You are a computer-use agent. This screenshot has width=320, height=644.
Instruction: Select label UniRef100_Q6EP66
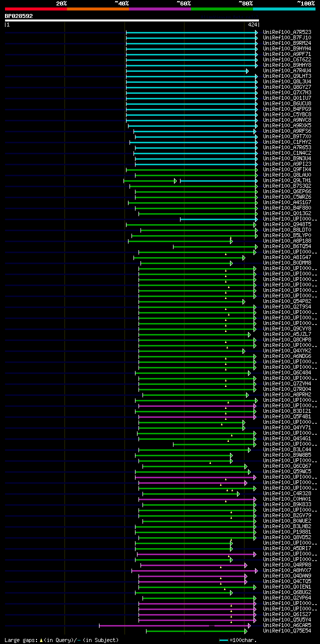click(287, 191)
